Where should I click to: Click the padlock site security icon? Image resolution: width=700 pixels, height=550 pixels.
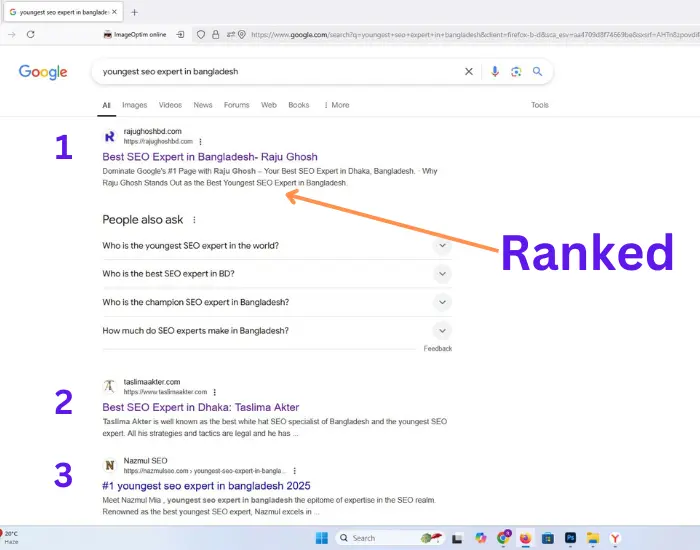pos(216,34)
